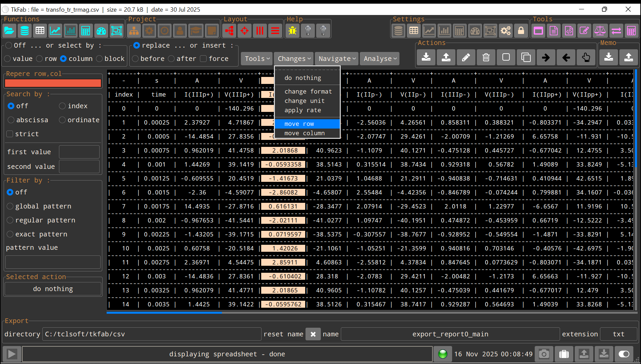The height and width of the screenshot is (364, 641).
Task: Enable the 'strict' search checkbox
Action: pos(10,134)
